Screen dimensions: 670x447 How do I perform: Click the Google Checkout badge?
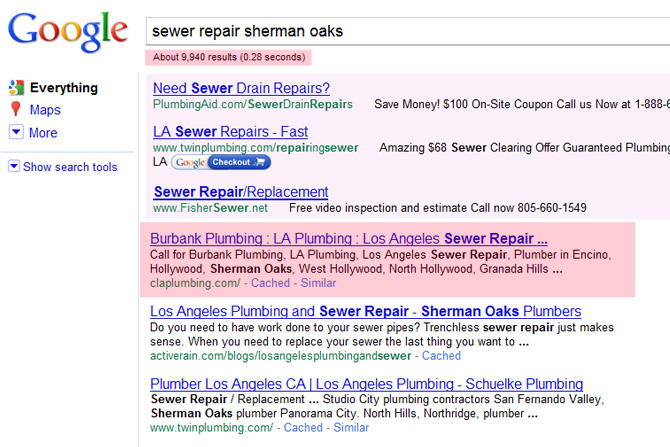coord(220,163)
